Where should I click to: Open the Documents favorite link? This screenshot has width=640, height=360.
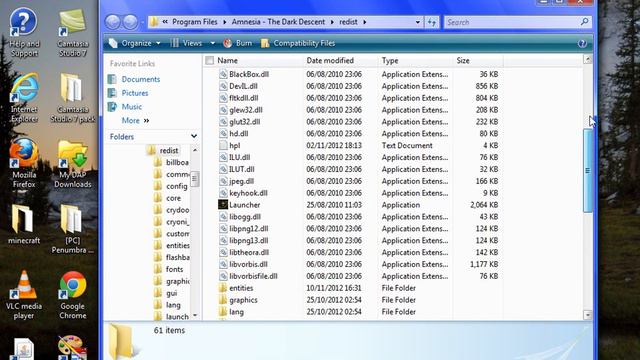click(141, 79)
